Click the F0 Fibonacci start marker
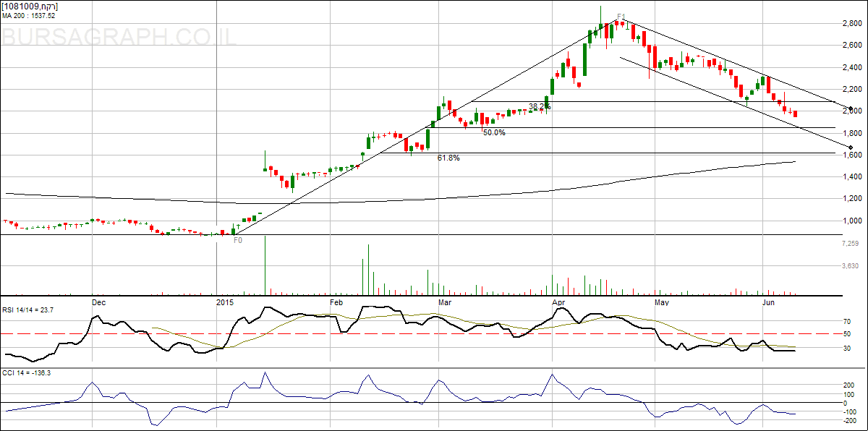 [238, 239]
